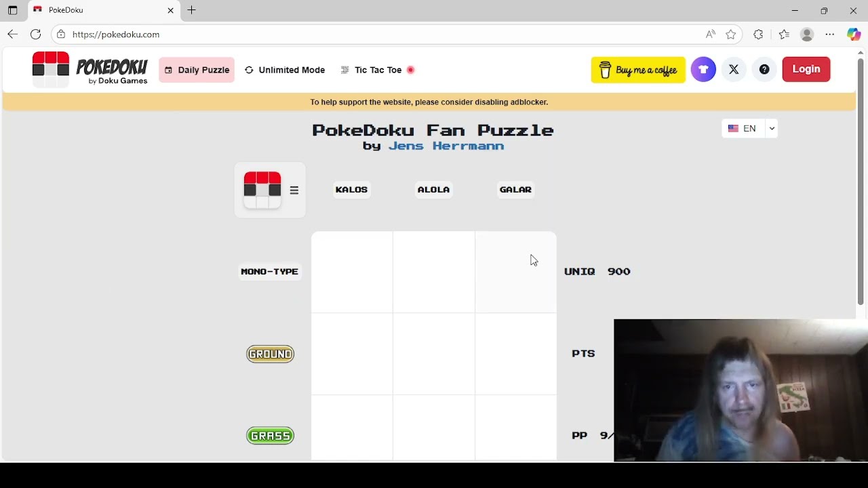868x488 pixels.
Task: Follow the Jens Herrmann author link
Action: click(446, 146)
